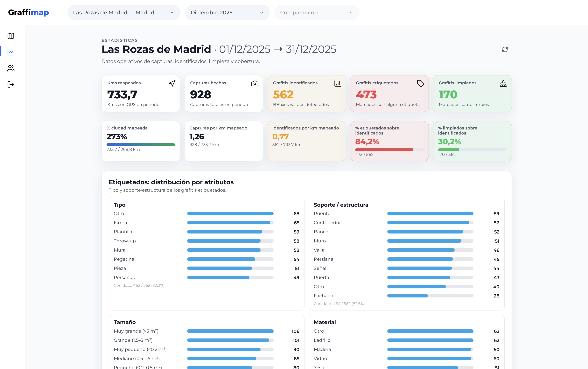Click the Graffimap logo

coord(29,12)
